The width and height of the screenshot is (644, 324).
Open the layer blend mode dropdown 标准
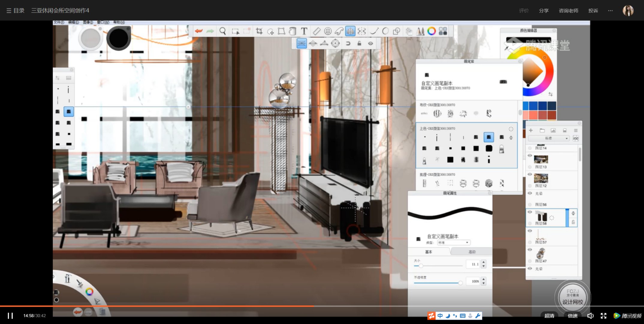tap(548, 138)
